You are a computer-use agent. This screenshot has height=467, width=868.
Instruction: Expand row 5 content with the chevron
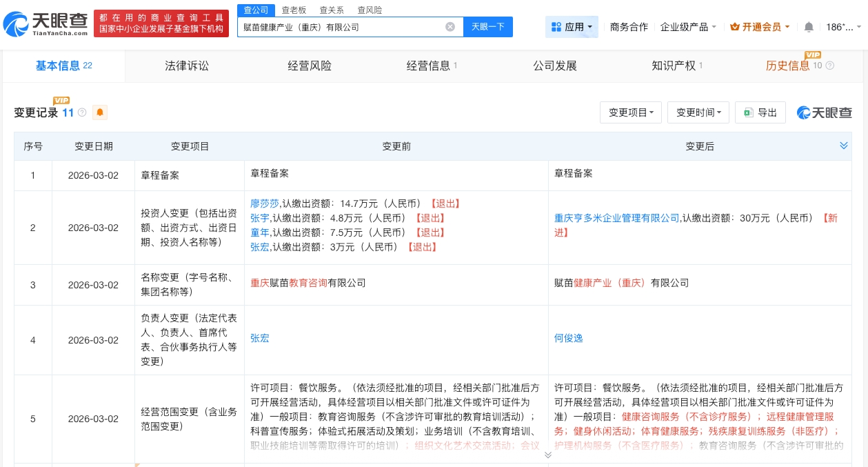point(548,455)
